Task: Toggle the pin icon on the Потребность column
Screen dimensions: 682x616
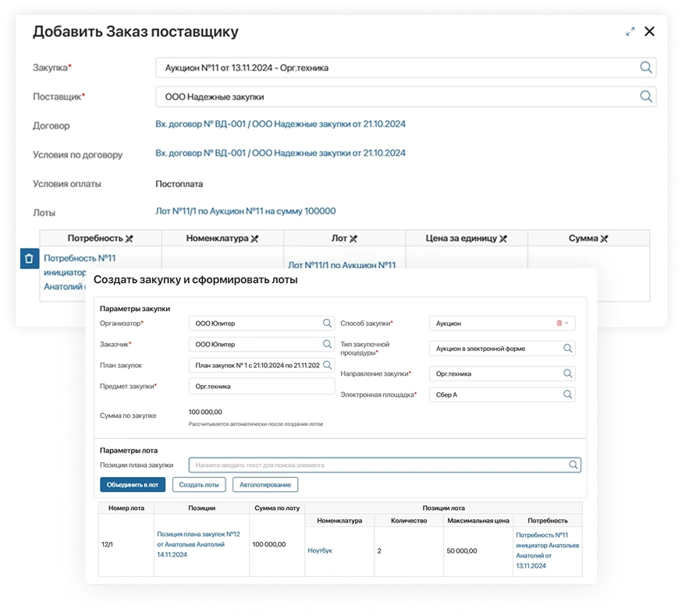Action: (x=130, y=239)
